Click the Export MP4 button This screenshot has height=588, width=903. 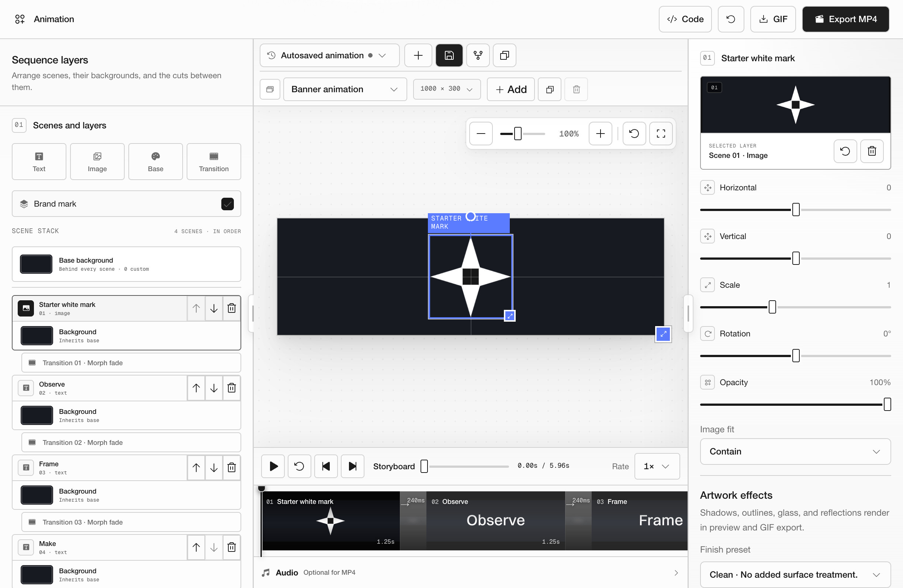(845, 19)
